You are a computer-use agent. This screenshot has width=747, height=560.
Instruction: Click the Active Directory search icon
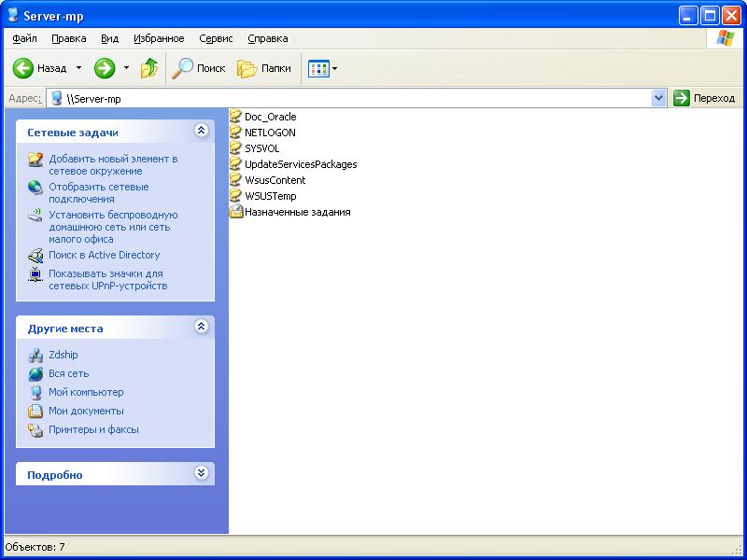point(35,256)
